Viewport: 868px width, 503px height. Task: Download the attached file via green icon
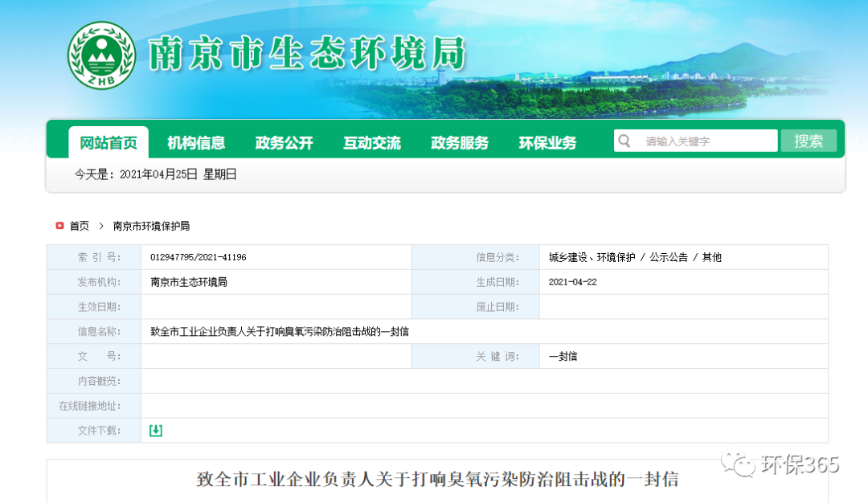pyautogui.click(x=156, y=431)
